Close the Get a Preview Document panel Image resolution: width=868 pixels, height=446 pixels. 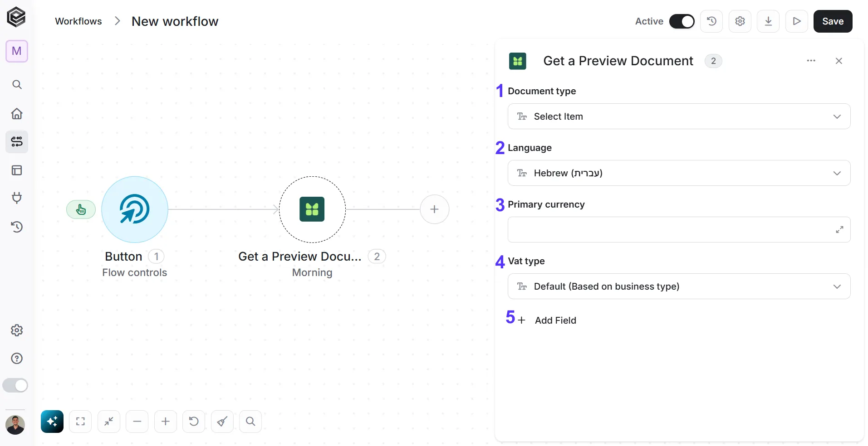click(839, 61)
